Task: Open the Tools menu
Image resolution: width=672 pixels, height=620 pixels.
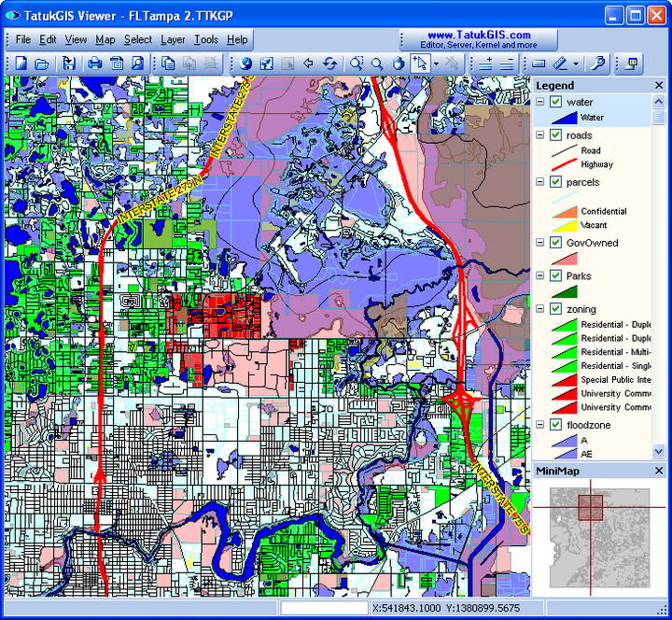Action: point(206,39)
